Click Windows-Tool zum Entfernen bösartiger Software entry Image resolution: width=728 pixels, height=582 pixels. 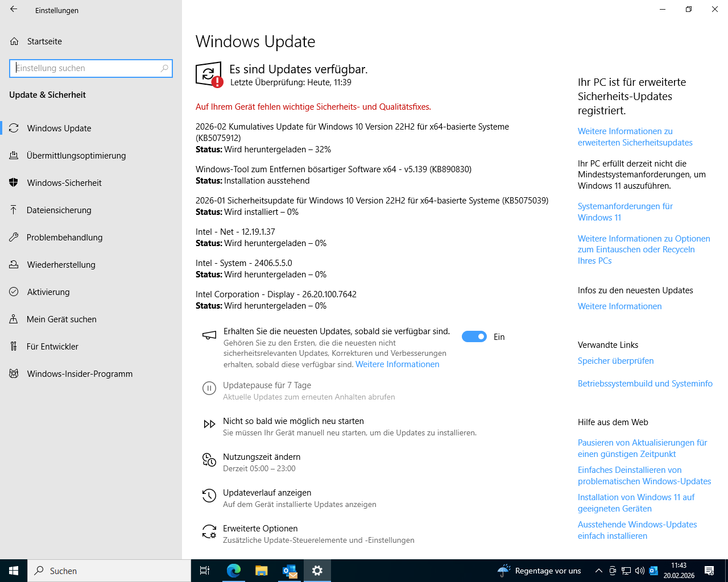[x=333, y=175]
